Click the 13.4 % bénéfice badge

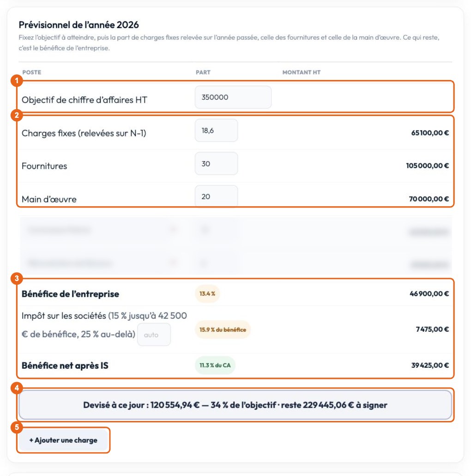(207, 293)
